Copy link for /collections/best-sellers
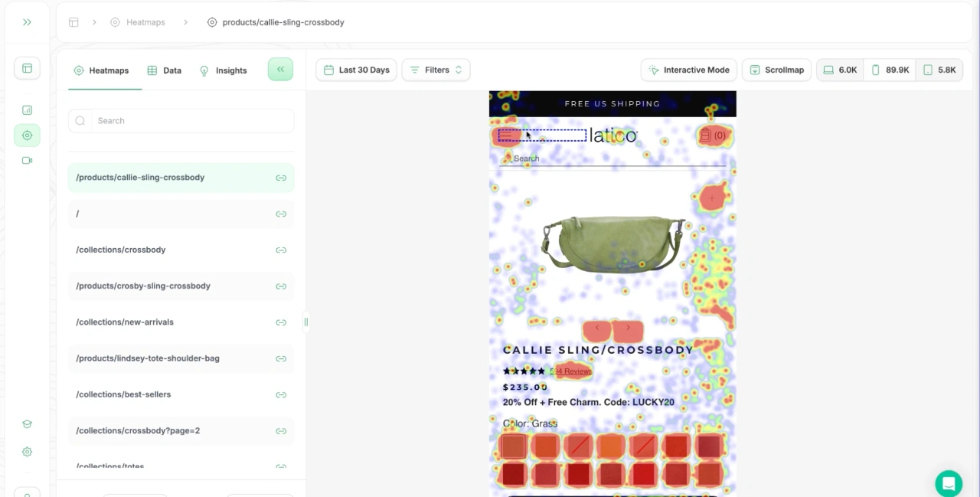Image resolution: width=980 pixels, height=497 pixels. pos(281,395)
